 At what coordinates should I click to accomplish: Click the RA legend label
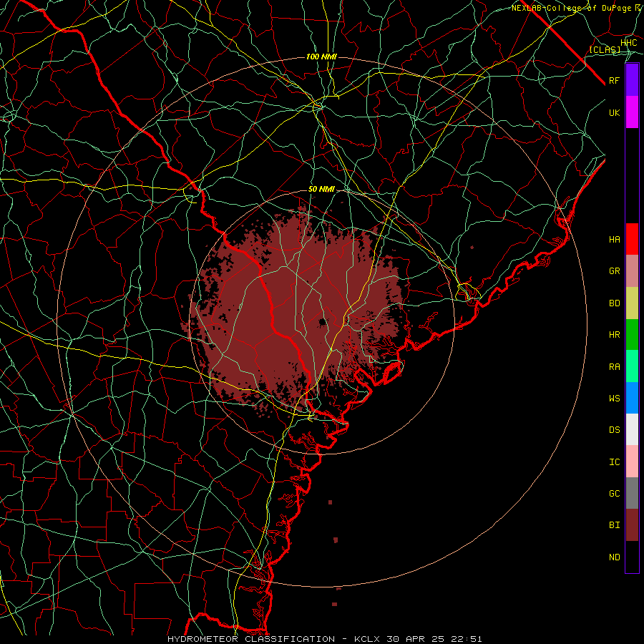point(614,367)
